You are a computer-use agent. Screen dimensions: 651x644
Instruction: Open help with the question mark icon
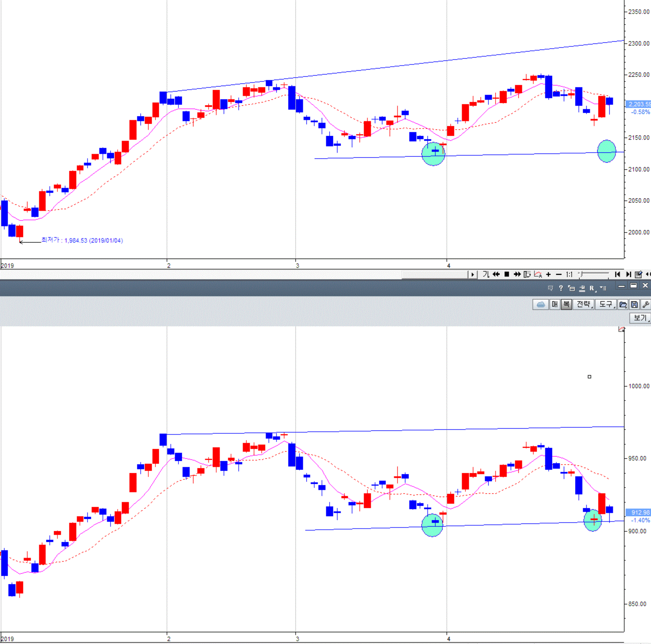[x=561, y=288]
